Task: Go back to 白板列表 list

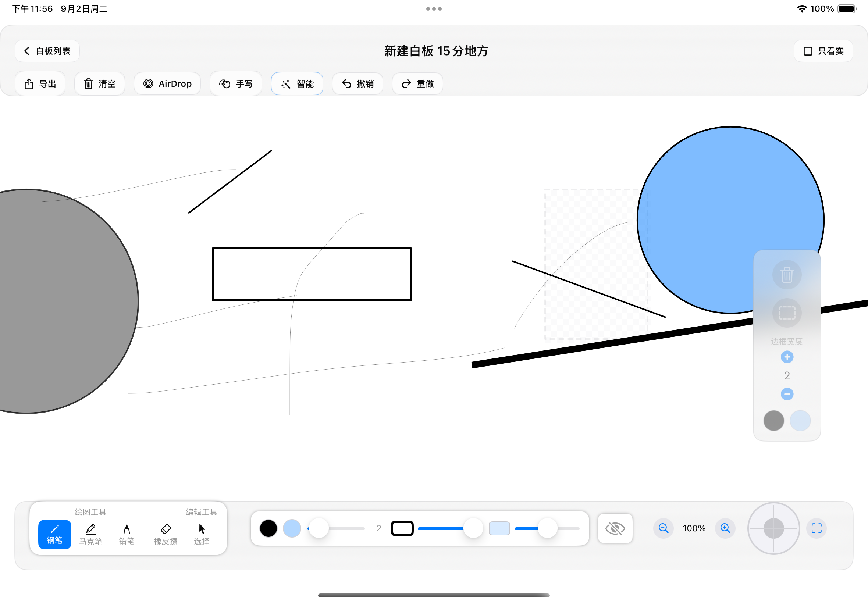Action: click(47, 51)
